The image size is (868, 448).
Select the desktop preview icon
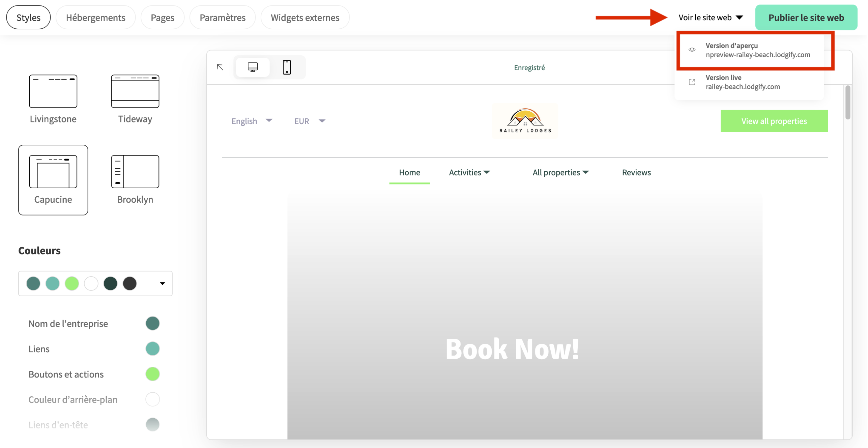pyautogui.click(x=252, y=67)
